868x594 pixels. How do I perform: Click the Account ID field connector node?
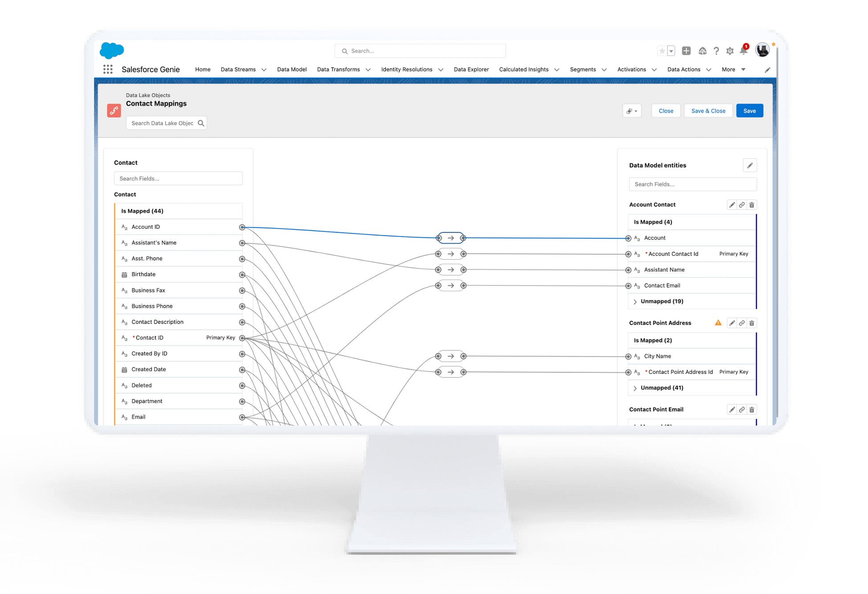(242, 228)
